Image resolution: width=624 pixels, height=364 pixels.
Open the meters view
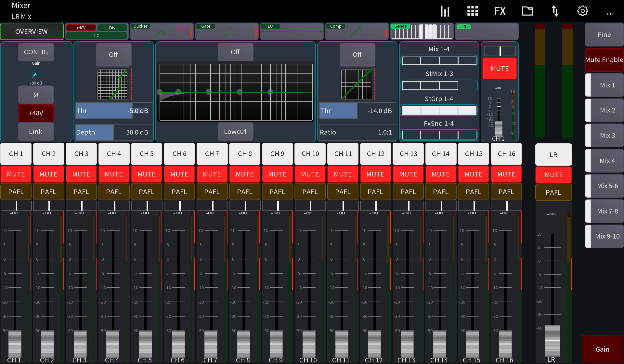pos(445,11)
